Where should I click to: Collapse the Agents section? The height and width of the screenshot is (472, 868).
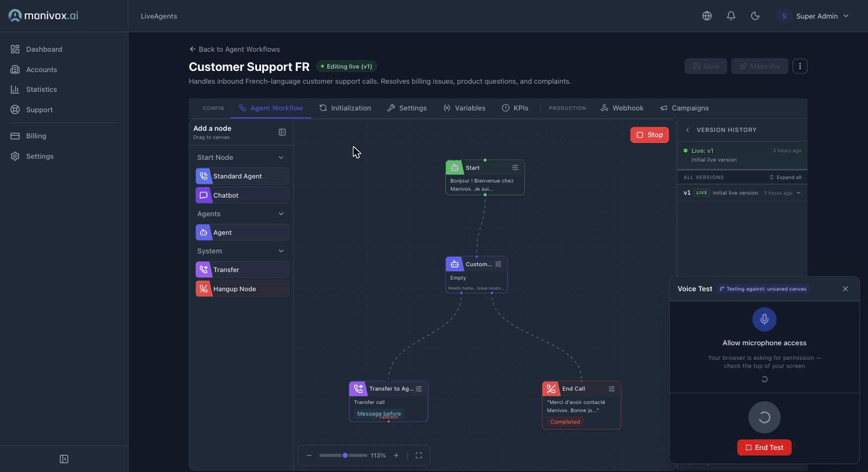click(281, 214)
